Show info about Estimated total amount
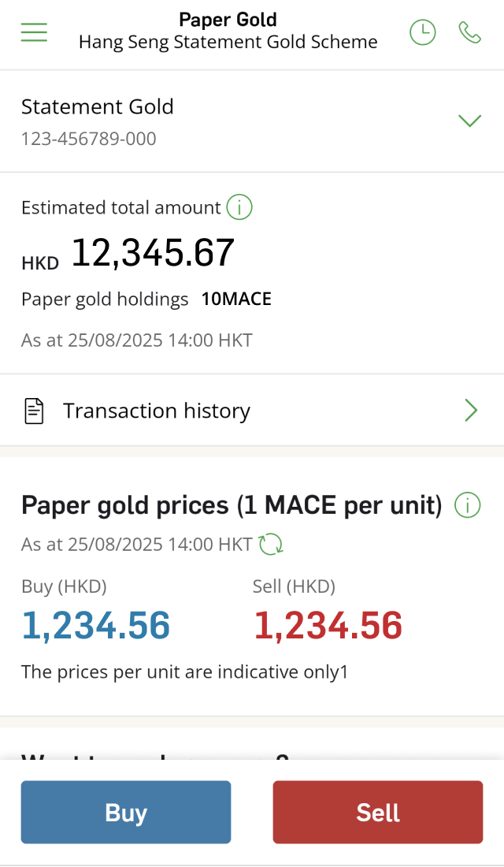 [x=239, y=208]
